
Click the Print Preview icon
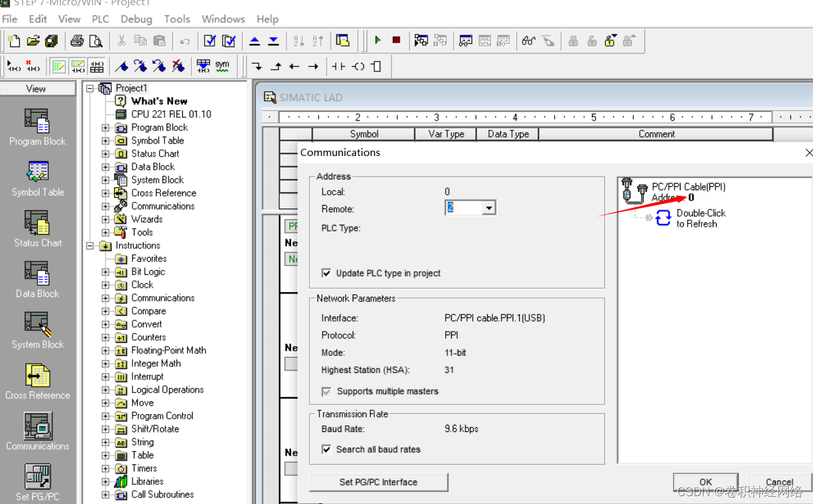click(x=96, y=41)
